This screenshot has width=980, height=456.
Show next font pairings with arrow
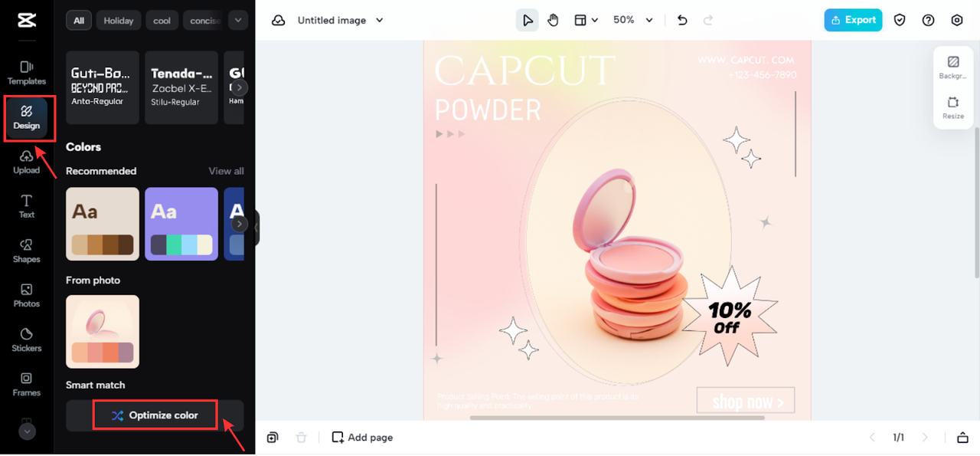coord(240,87)
